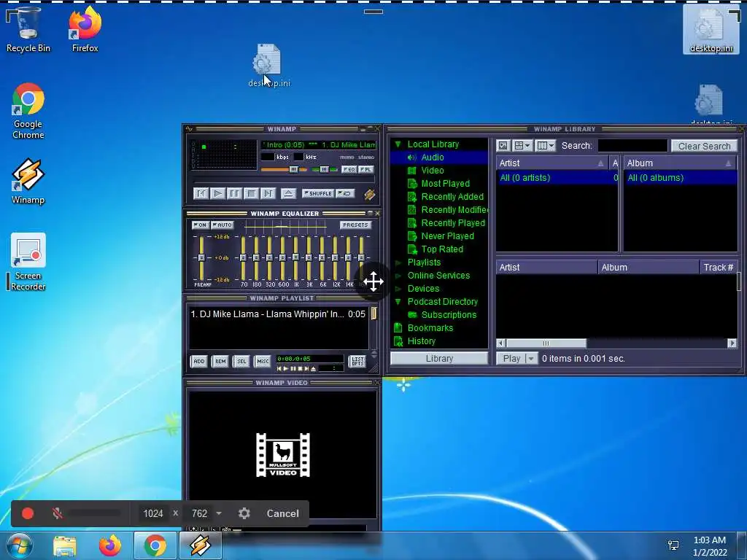Open Bookmarks in the library tree
The height and width of the screenshot is (560, 747).
(x=430, y=328)
